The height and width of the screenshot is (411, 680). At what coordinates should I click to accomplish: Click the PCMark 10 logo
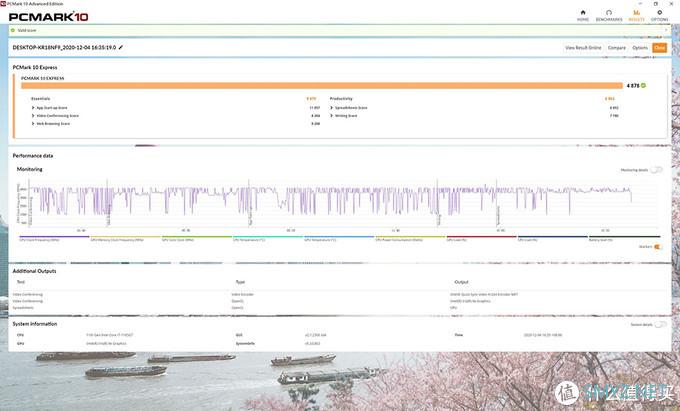point(48,16)
